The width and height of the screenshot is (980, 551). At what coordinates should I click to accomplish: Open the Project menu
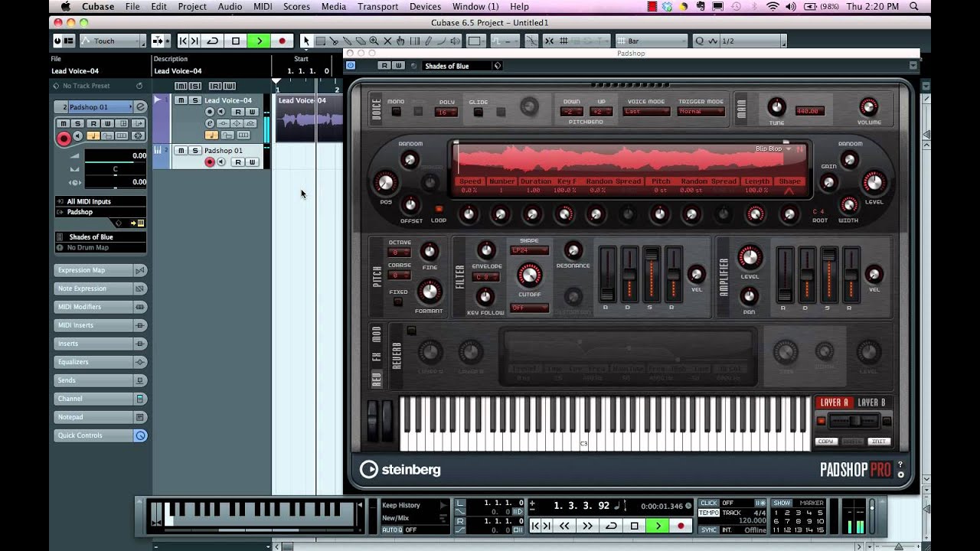click(192, 7)
